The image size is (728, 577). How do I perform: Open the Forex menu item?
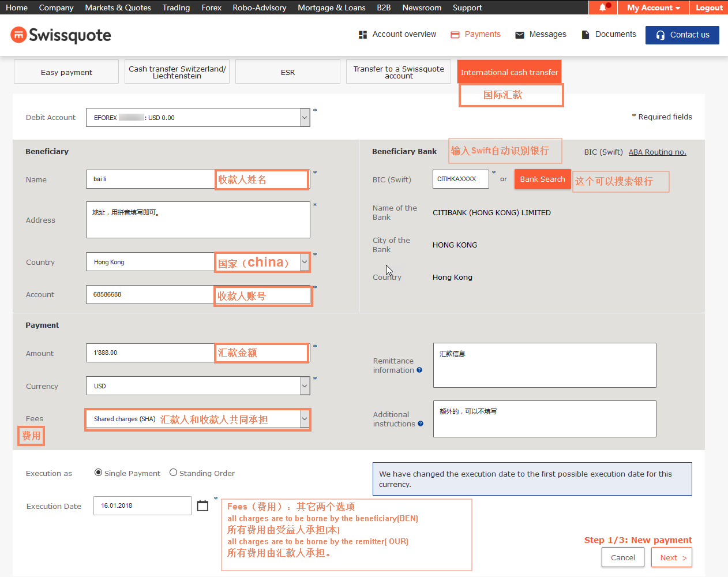pos(212,8)
